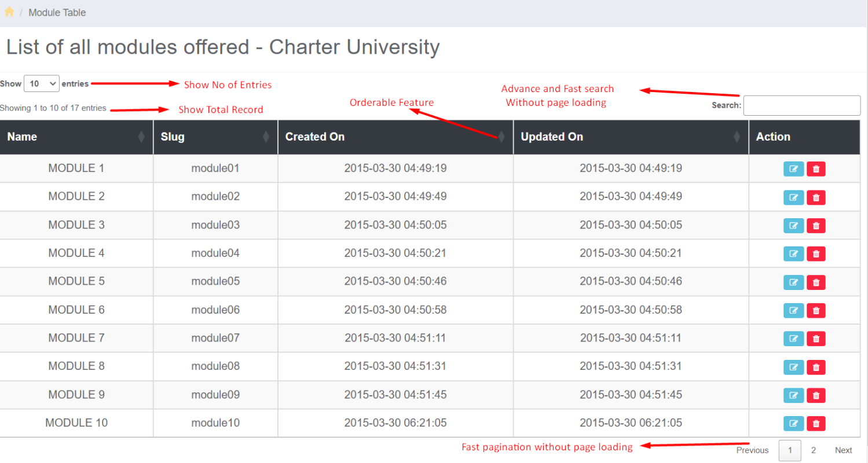This screenshot has width=868, height=463.
Task: Open edit for MODULE 7
Action: [x=793, y=339]
